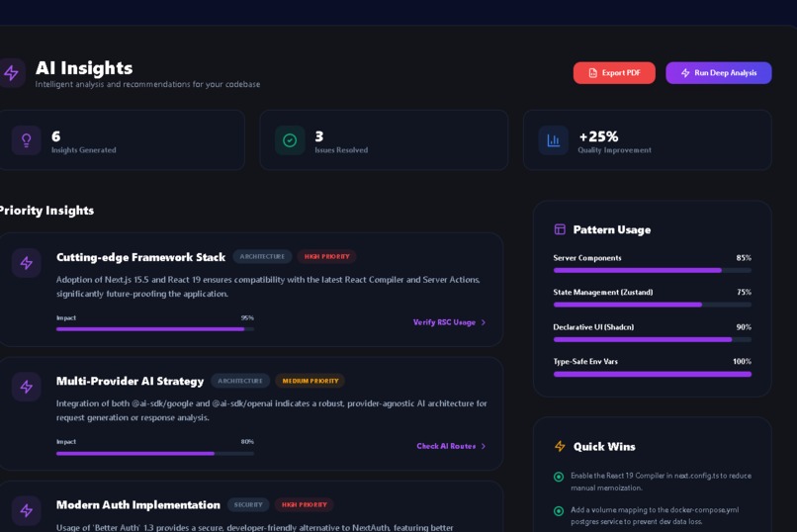Click the Quick Wins heading
The width and height of the screenshot is (797, 532).
604,447
